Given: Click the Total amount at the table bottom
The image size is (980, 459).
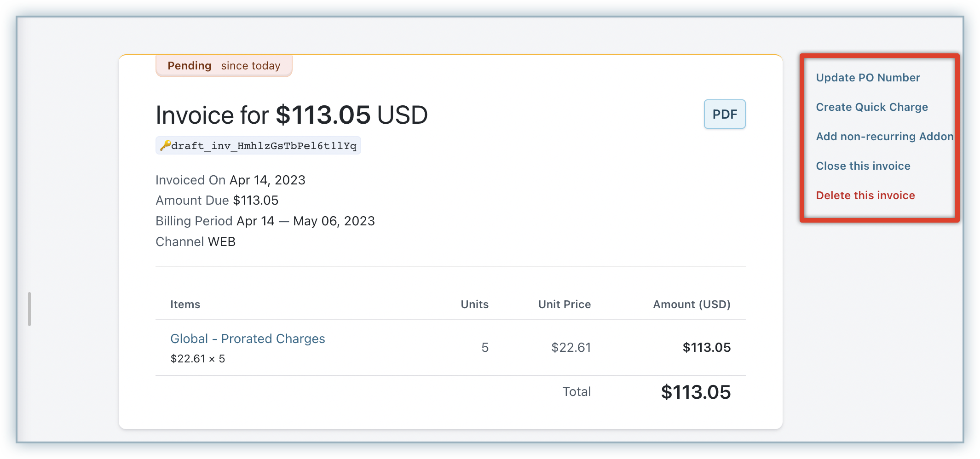Looking at the screenshot, I should (696, 392).
